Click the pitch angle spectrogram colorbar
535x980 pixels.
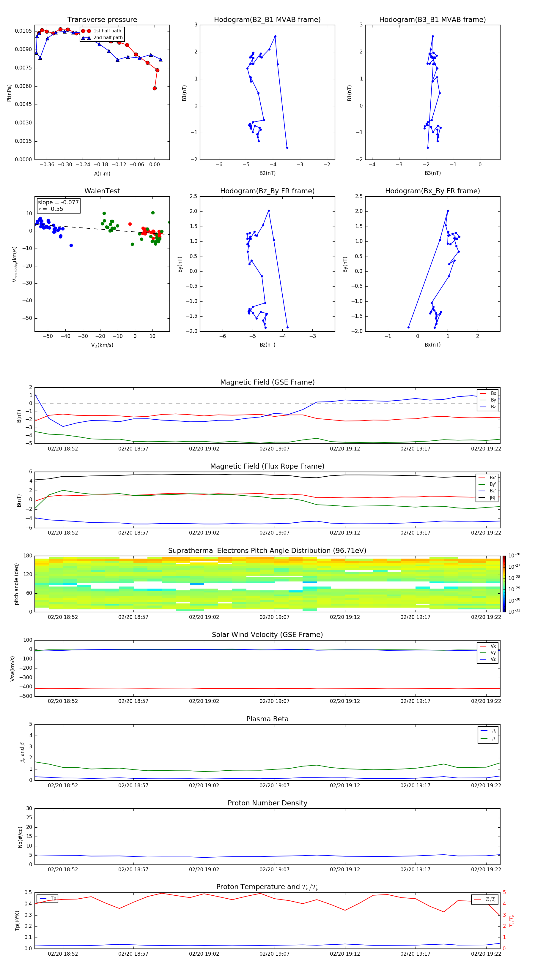[x=504, y=584]
